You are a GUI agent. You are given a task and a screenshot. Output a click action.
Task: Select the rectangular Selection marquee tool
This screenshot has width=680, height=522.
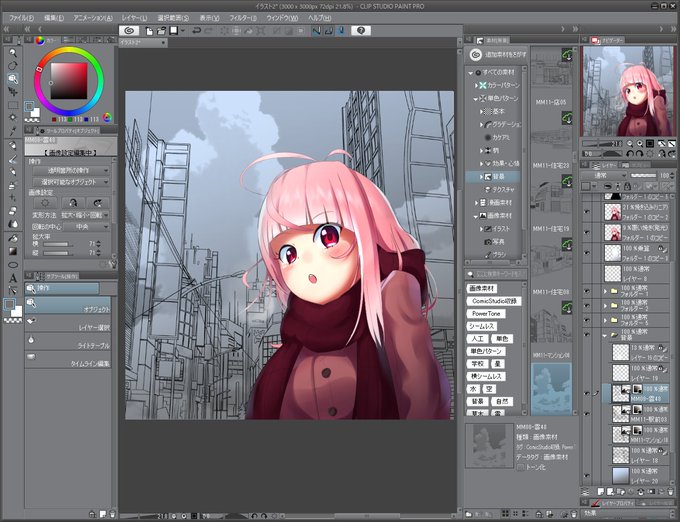click(13, 105)
